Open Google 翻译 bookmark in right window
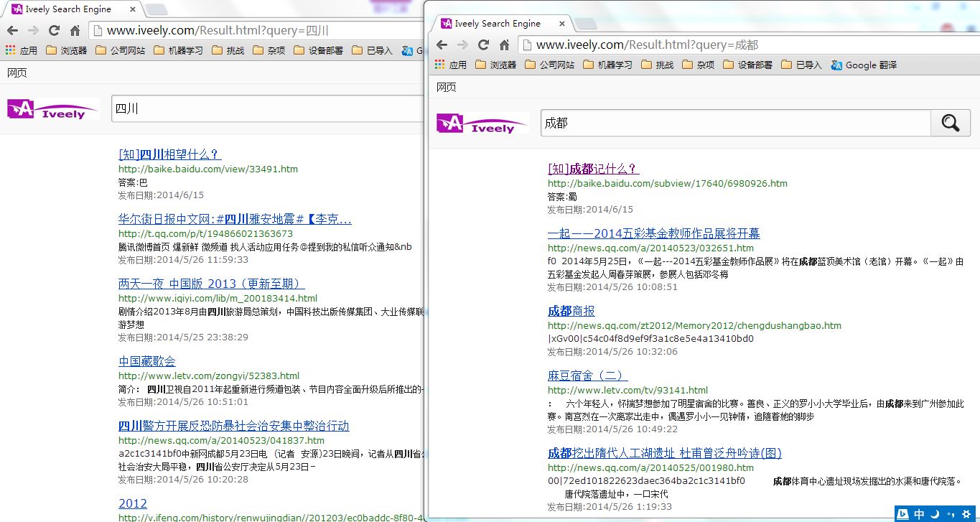980x522 pixels. 864,65
